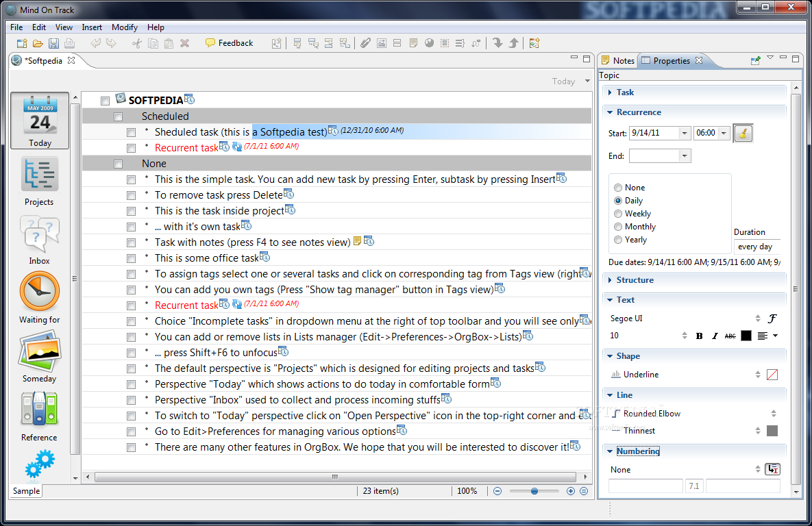Open the Someday perspective

(39, 358)
